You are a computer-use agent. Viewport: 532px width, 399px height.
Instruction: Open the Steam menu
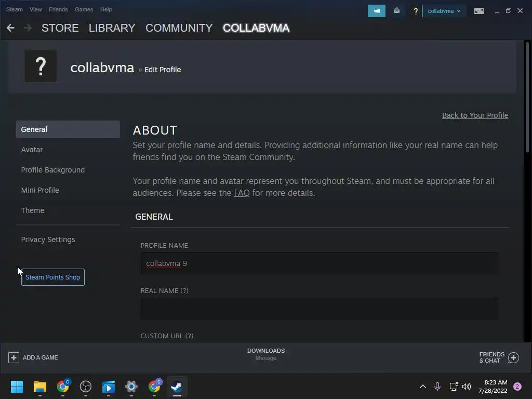pos(14,9)
